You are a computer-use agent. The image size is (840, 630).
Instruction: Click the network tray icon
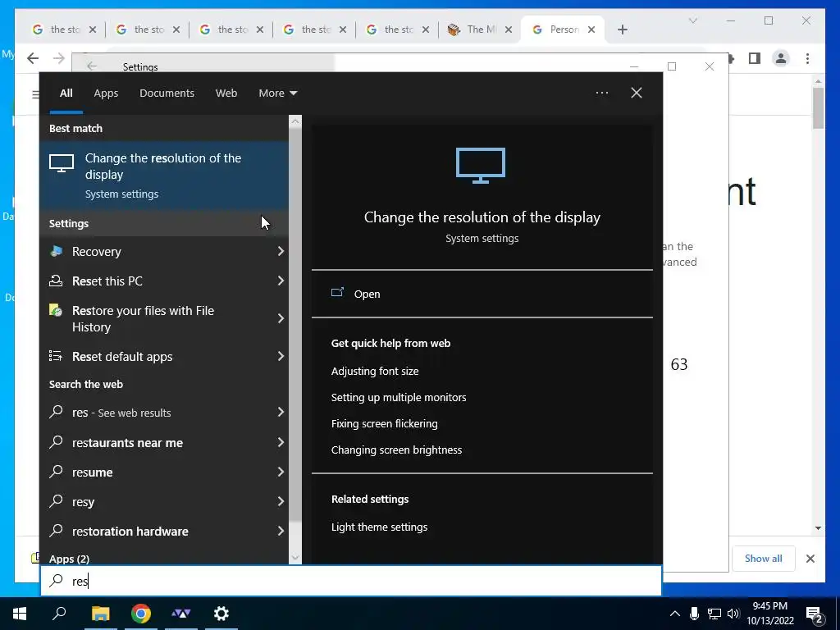(714, 614)
